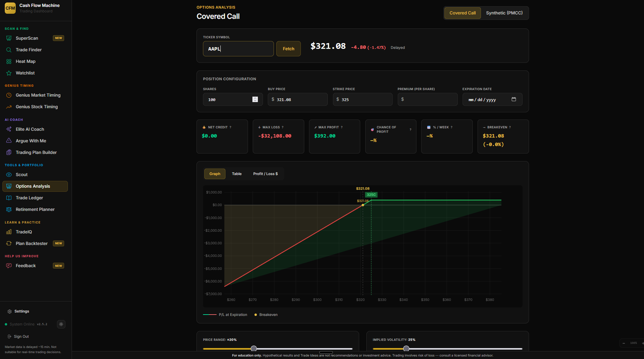Click the -$32,108.00 max loss value
This screenshot has width=644, height=359.
click(275, 136)
